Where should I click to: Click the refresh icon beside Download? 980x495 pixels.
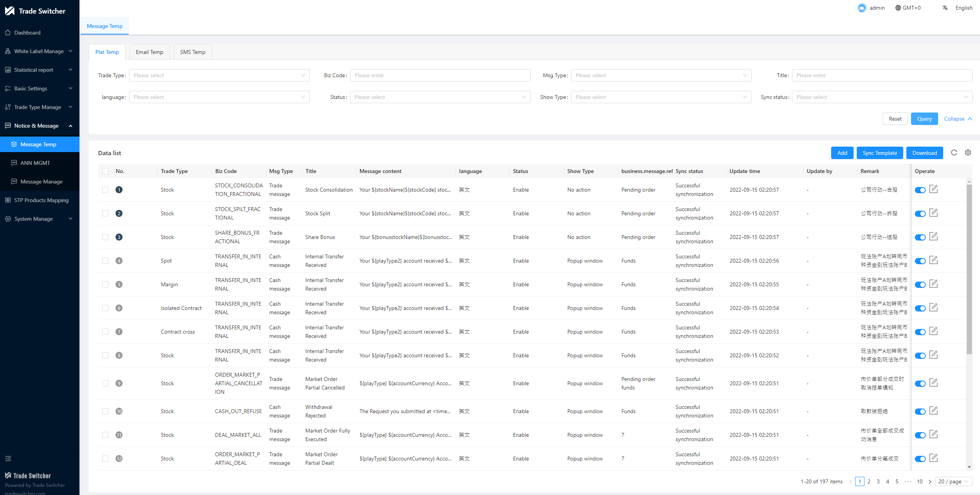(x=954, y=153)
